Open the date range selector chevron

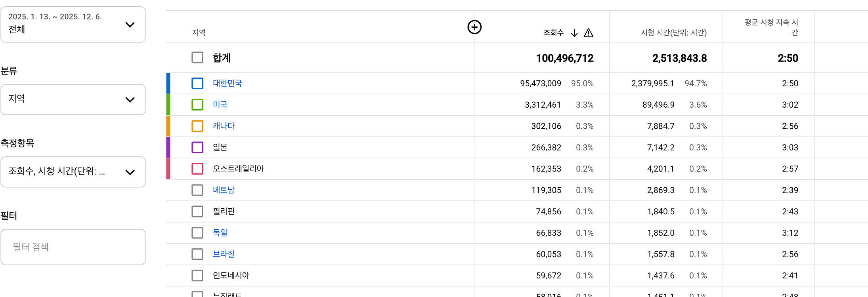tap(130, 25)
